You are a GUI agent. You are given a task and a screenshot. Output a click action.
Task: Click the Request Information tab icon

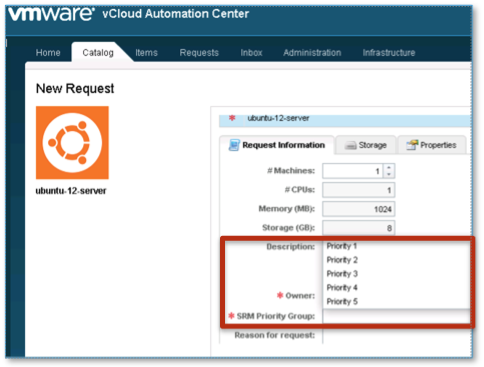(x=234, y=145)
